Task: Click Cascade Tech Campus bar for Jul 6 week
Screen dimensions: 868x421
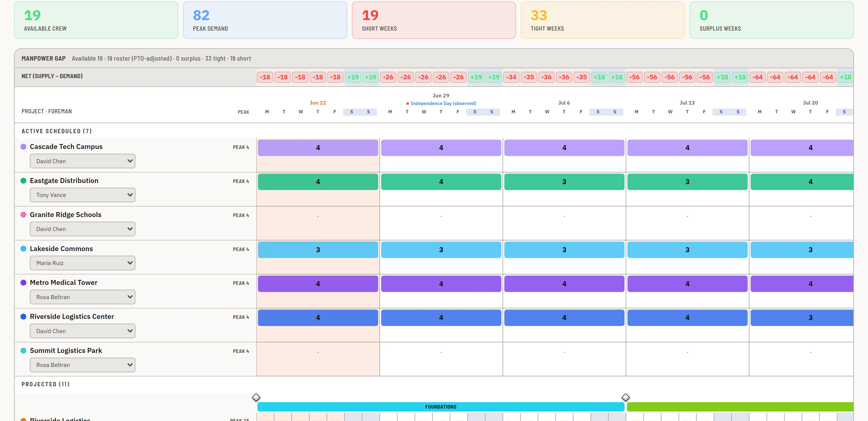Action: pyautogui.click(x=564, y=148)
